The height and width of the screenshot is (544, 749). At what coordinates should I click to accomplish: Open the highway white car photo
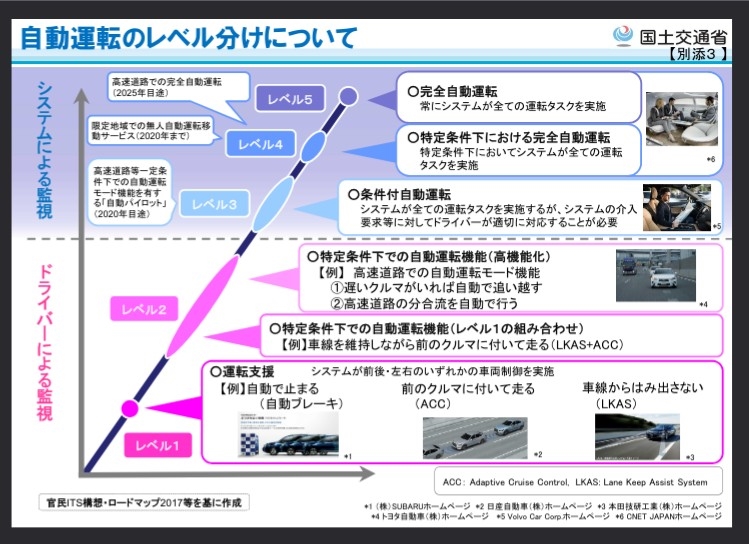pyautogui.click(x=655, y=276)
